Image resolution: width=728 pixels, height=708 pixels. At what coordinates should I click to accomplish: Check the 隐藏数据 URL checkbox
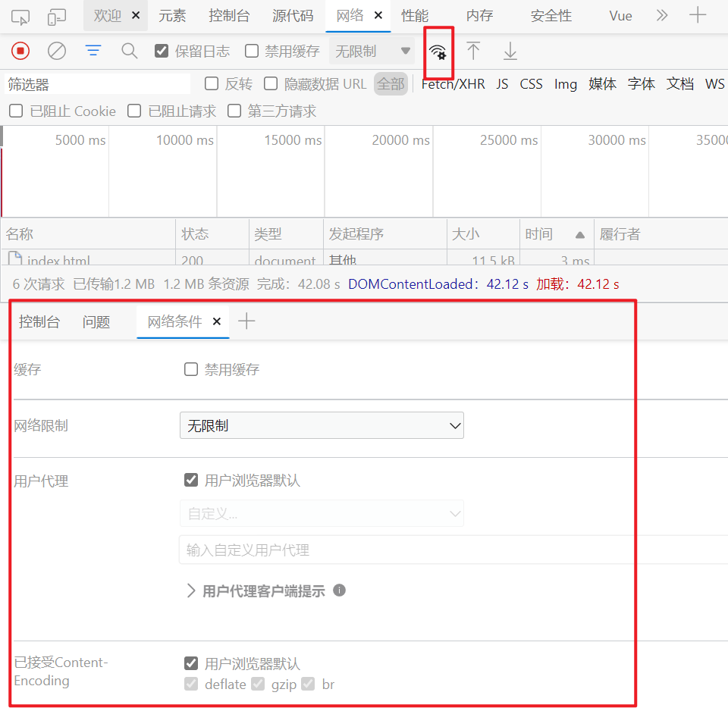[x=271, y=83]
